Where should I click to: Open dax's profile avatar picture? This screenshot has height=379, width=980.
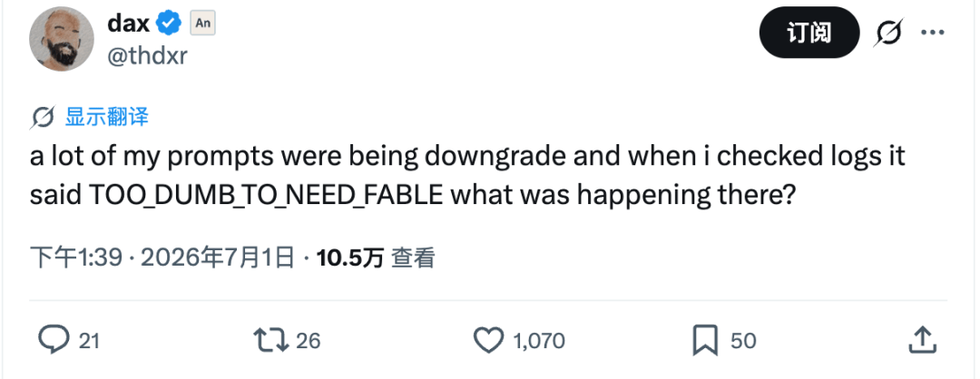[x=61, y=39]
